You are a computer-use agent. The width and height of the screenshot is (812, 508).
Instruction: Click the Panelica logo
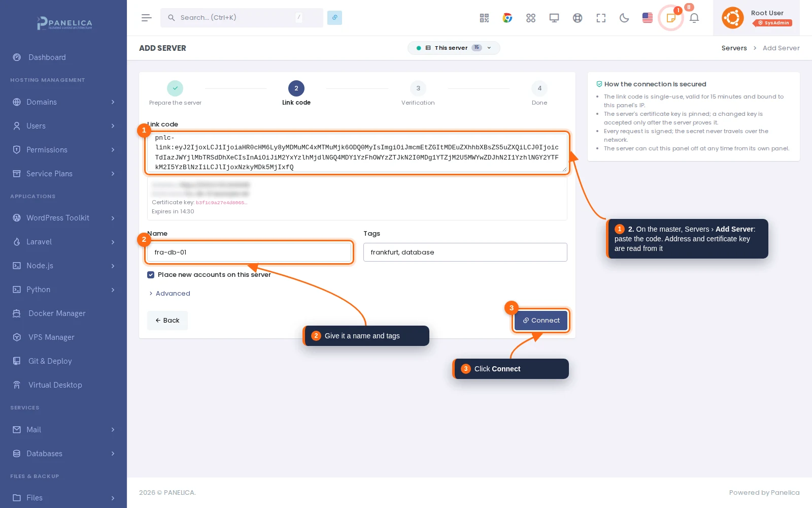pyautogui.click(x=64, y=23)
